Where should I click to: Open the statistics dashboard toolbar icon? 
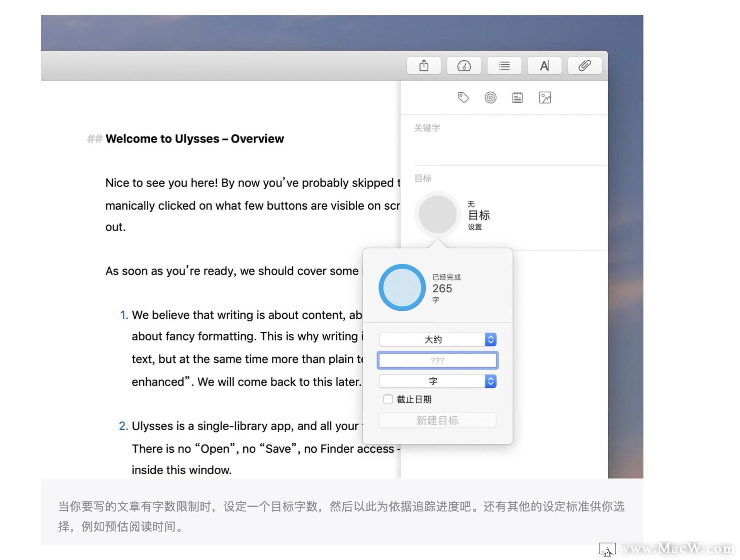click(464, 66)
